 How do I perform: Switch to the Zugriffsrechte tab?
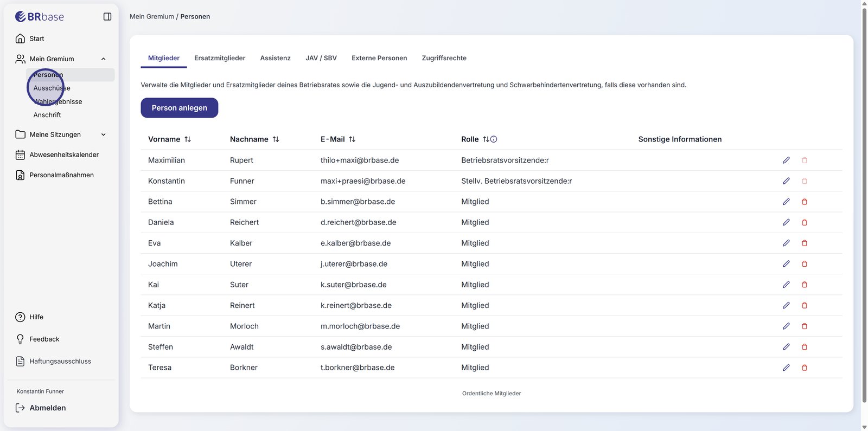click(444, 58)
